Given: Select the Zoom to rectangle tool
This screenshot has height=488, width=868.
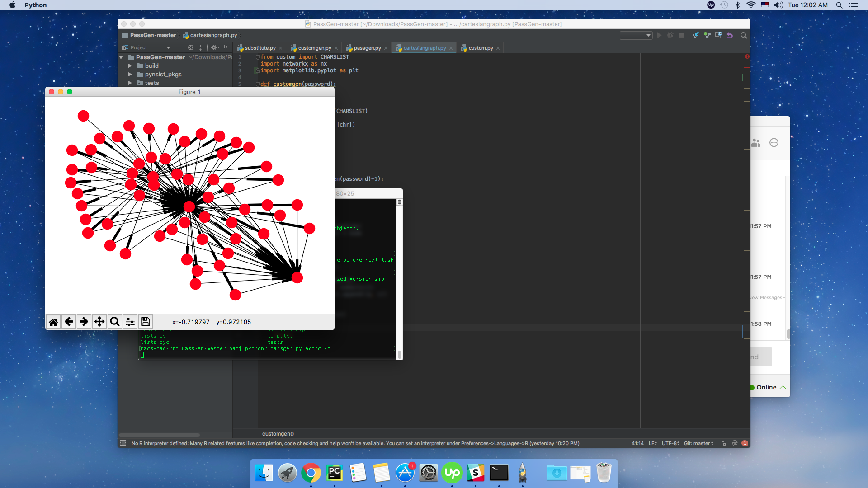Looking at the screenshot, I should tap(115, 322).
